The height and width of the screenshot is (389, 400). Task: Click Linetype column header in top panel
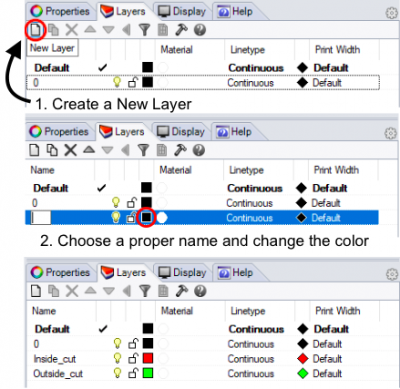(x=248, y=50)
